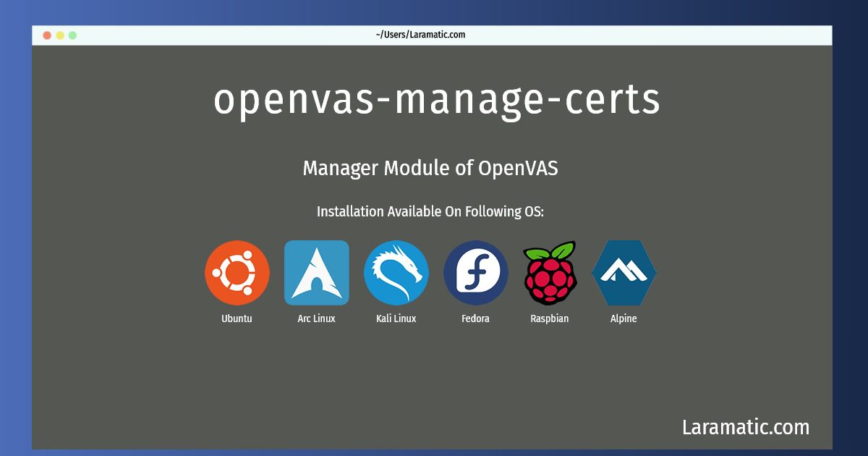The width and height of the screenshot is (868, 456).
Task: Select the Alpine hexagon icon
Action: (624, 273)
